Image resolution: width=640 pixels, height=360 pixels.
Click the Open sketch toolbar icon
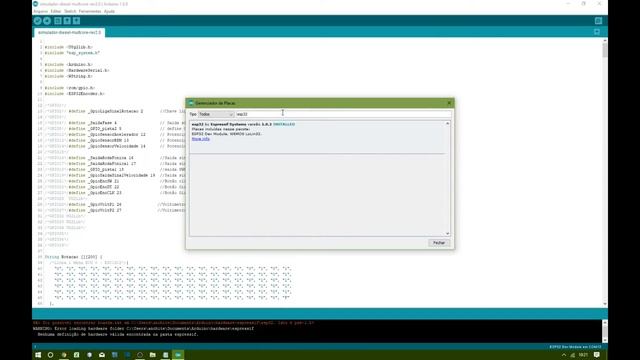click(67, 21)
